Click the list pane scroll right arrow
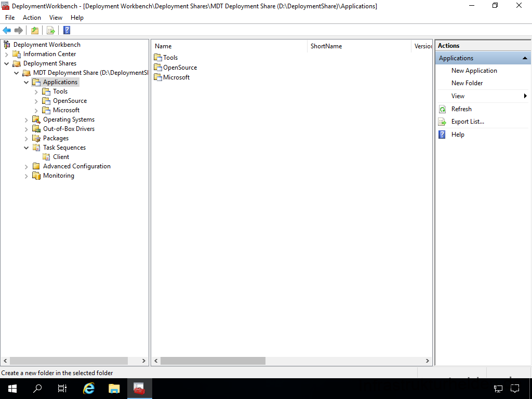 tap(428, 361)
